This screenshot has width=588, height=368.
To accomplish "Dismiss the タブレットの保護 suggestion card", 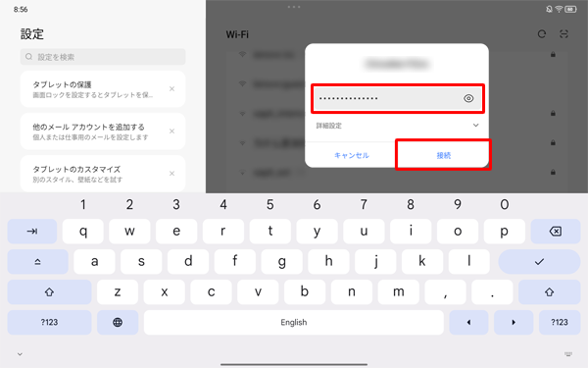I will (x=171, y=89).
